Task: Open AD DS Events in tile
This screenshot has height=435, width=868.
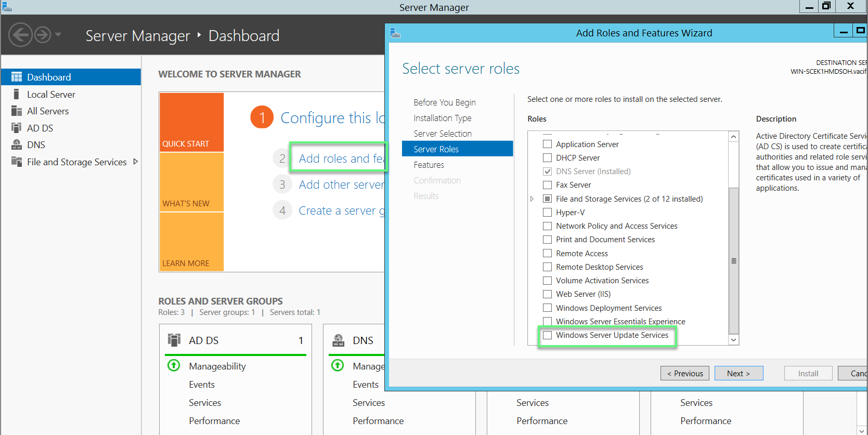Action: point(202,385)
